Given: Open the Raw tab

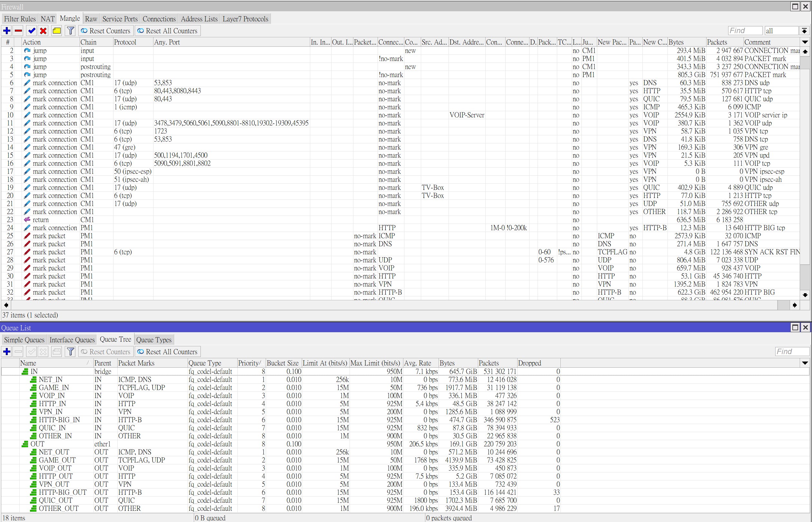Looking at the screenshot, I should pos(91,19).
